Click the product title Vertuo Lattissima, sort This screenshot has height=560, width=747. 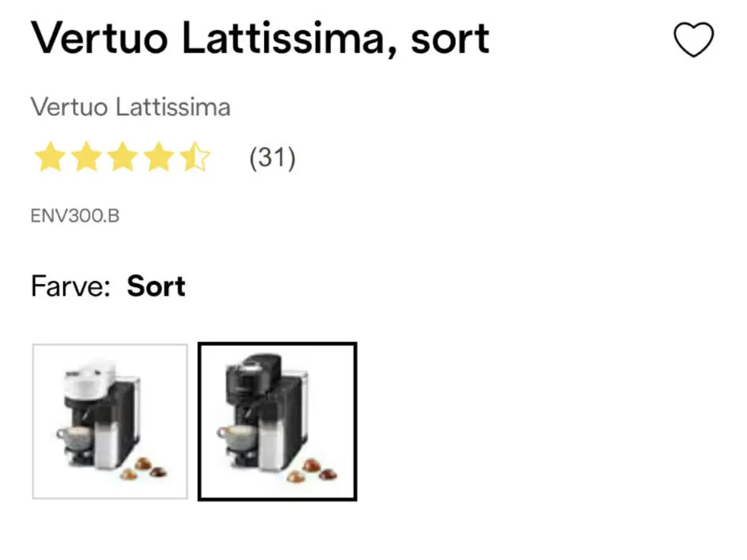(x=259, y=38)
